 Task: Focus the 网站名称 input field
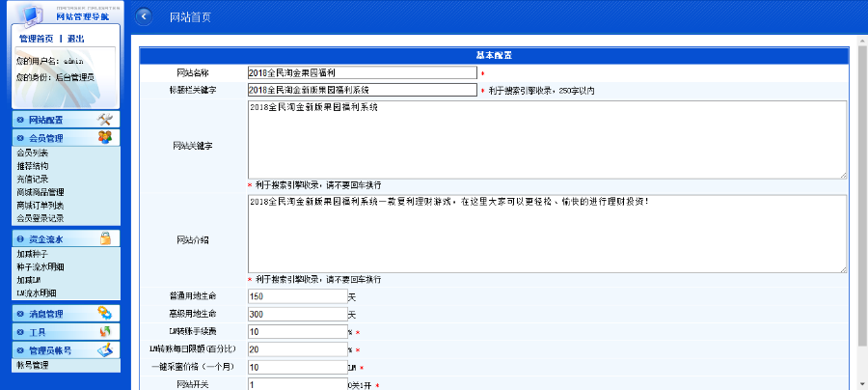(362, 72)
